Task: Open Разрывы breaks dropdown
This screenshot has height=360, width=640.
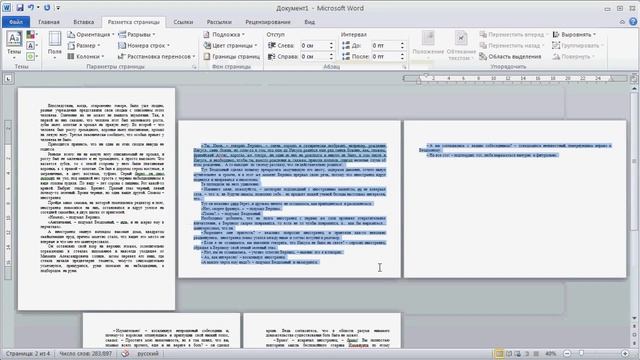Action: click(137, 35)
